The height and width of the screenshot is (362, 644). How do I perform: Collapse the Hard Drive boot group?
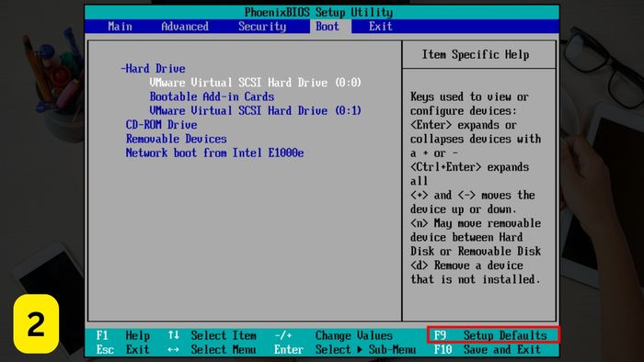tap(153, 69)
